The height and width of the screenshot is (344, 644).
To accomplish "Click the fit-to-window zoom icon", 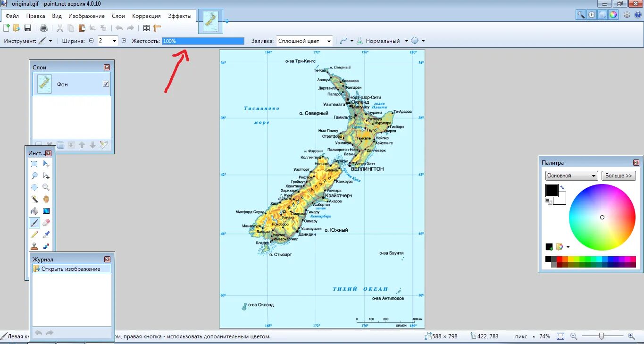I will point(560,336).
